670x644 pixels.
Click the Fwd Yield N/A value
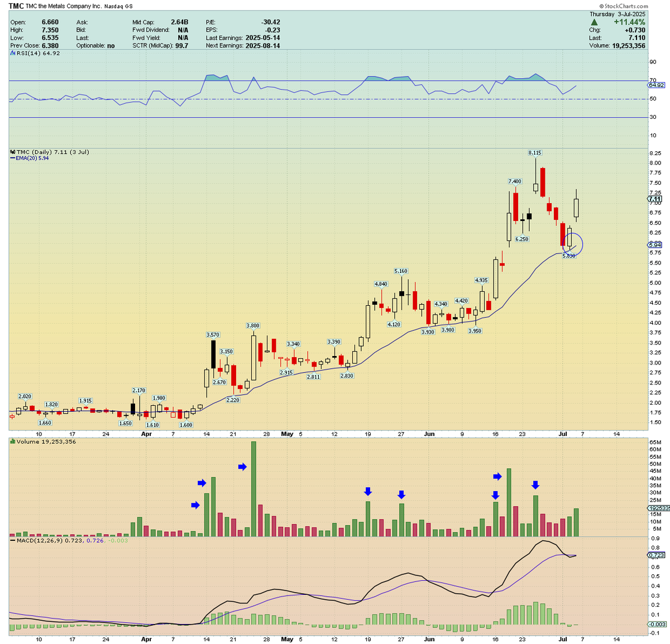coord(183,38)
